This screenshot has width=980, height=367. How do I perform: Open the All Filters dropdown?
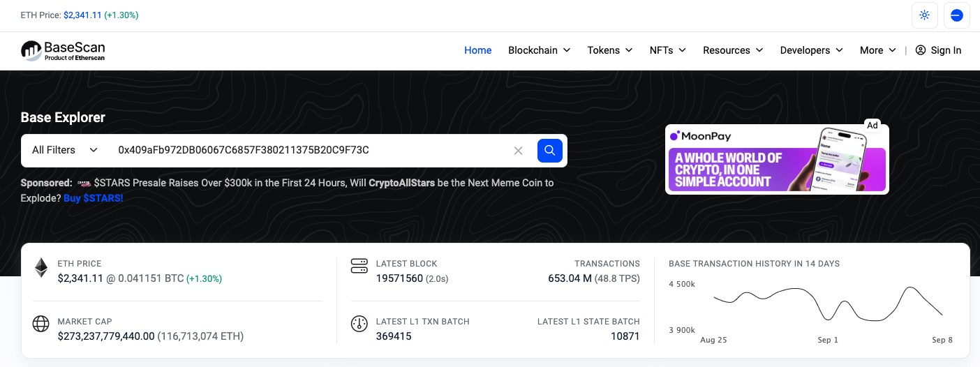pyautogui.click(x=64, y=150)
